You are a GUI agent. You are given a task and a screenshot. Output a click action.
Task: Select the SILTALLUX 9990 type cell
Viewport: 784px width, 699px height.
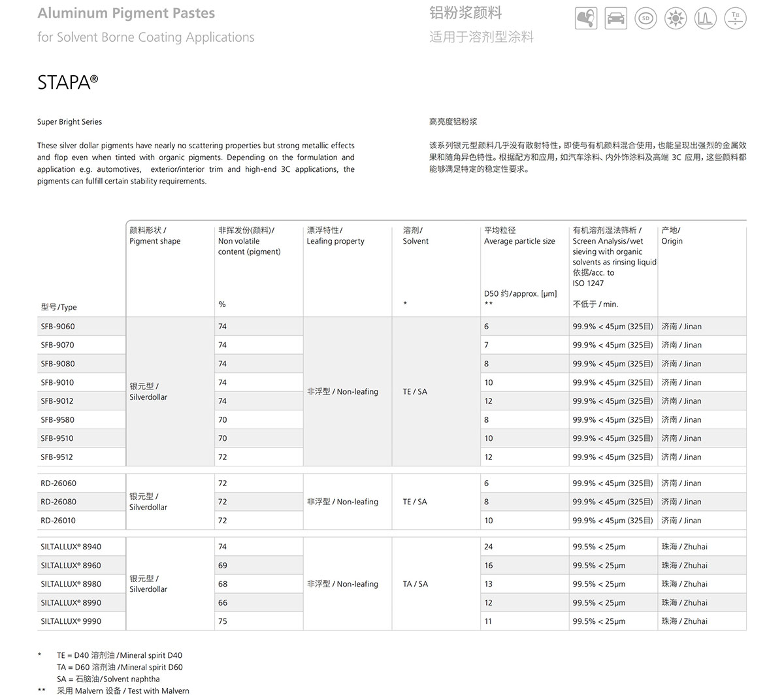click(71, 621)
